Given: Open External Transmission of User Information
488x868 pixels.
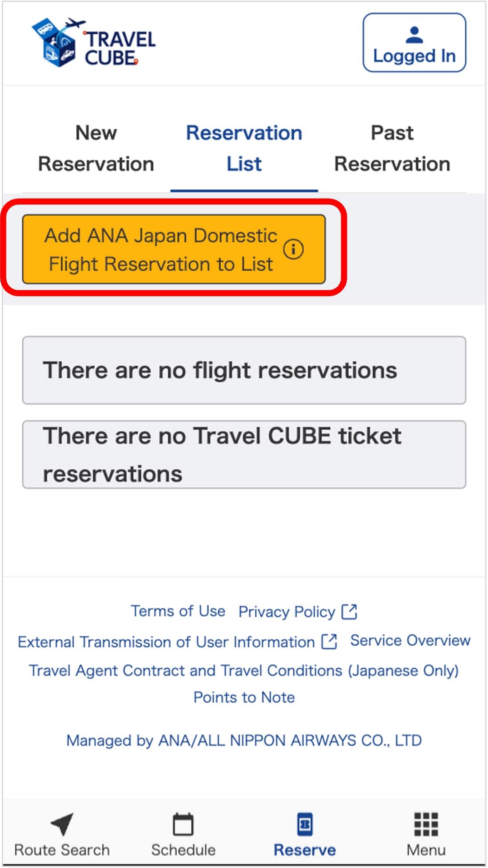Looking at the screenshot, I should [x=166, y=642].
